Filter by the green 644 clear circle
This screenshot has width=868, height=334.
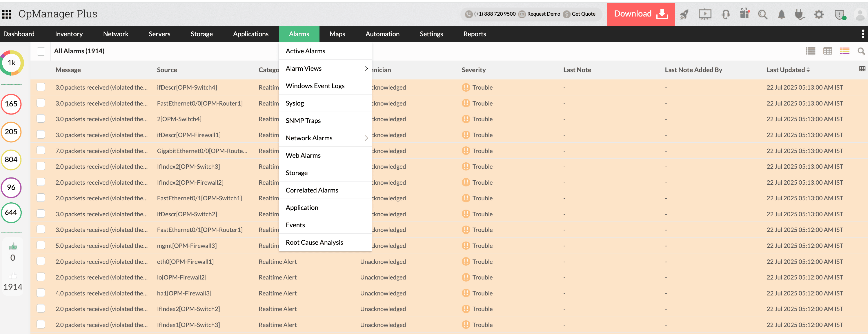(11, 213)
